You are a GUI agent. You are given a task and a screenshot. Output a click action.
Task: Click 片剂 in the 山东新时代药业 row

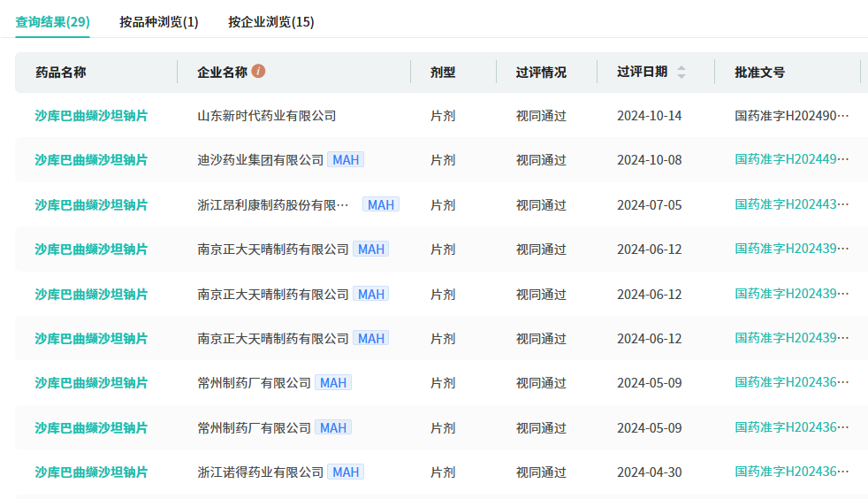443,116
